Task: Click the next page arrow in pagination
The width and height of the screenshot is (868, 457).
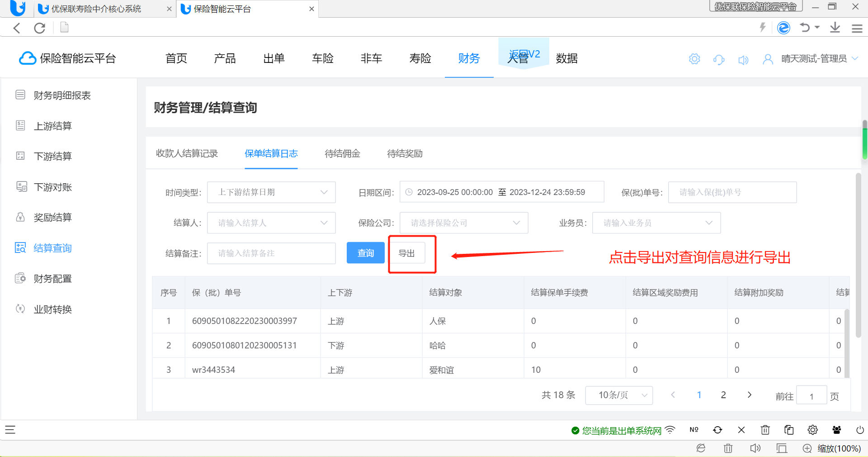Action: click(x=749, y=395)
